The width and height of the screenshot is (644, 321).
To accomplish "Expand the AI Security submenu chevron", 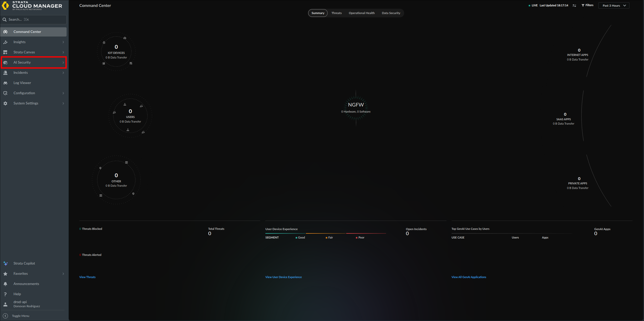I will (x=63, y=63).
